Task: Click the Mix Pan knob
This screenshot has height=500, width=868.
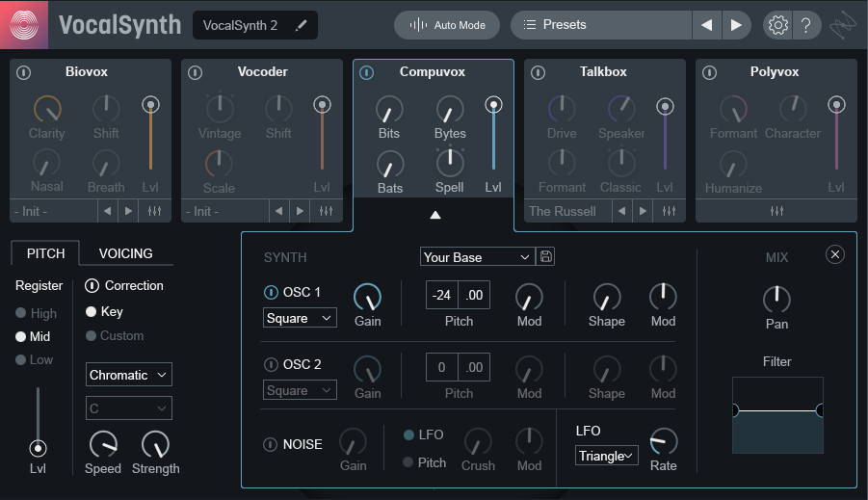Action: 776,300
